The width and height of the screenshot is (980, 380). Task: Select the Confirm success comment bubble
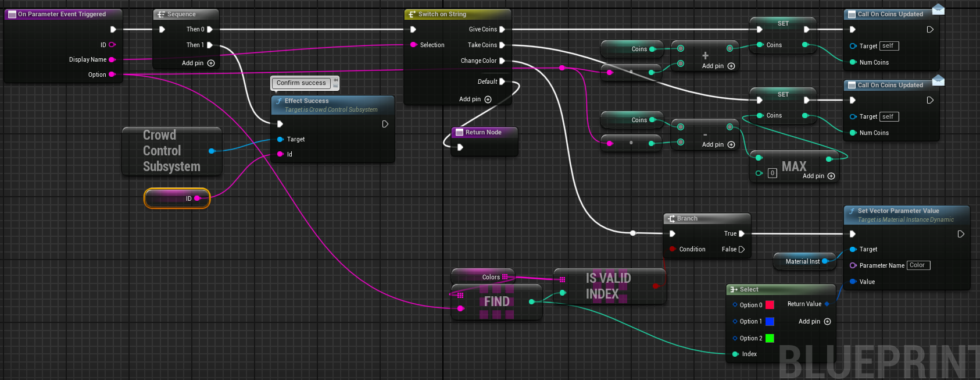(x=301, y=83)
